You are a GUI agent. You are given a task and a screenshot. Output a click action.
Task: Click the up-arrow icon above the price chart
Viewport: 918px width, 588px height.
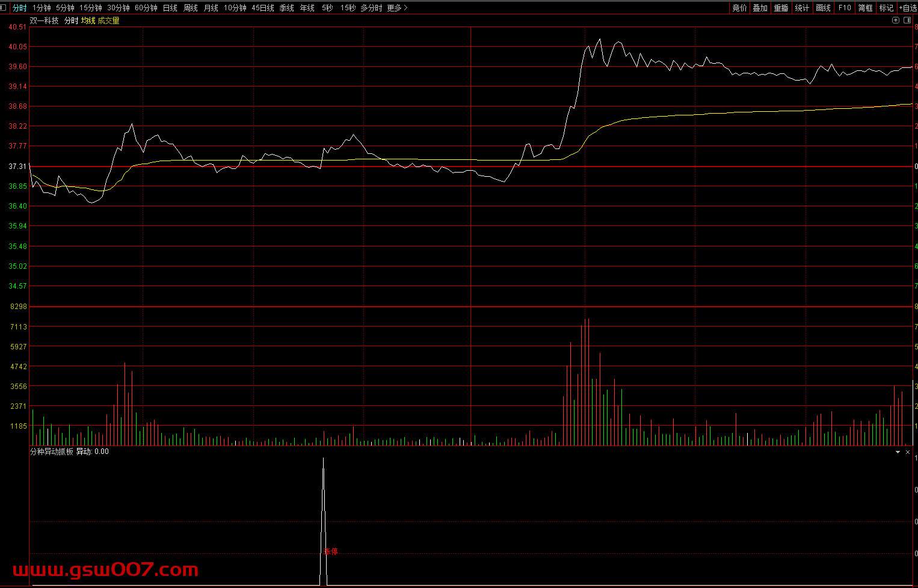coord(896,20)
